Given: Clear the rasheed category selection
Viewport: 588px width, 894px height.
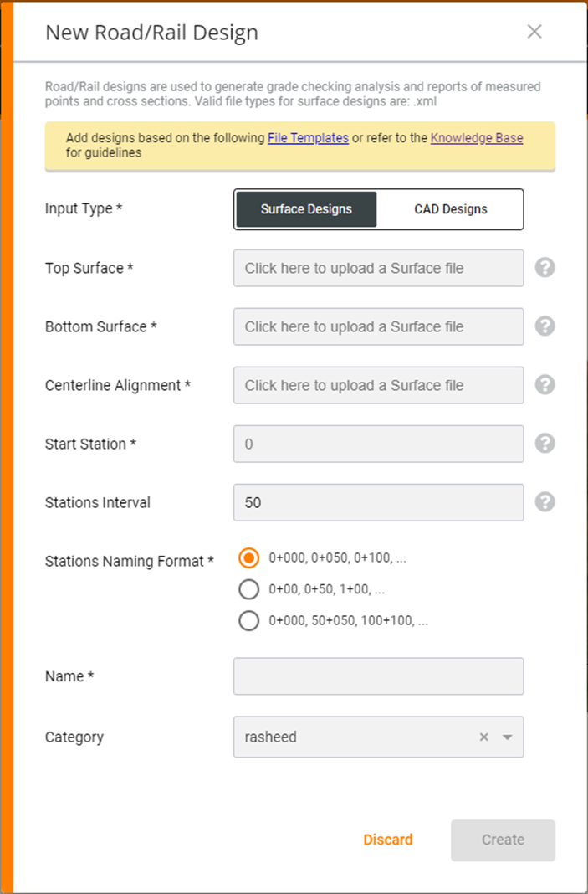Looking at the screenshot, I should point(483,737).
